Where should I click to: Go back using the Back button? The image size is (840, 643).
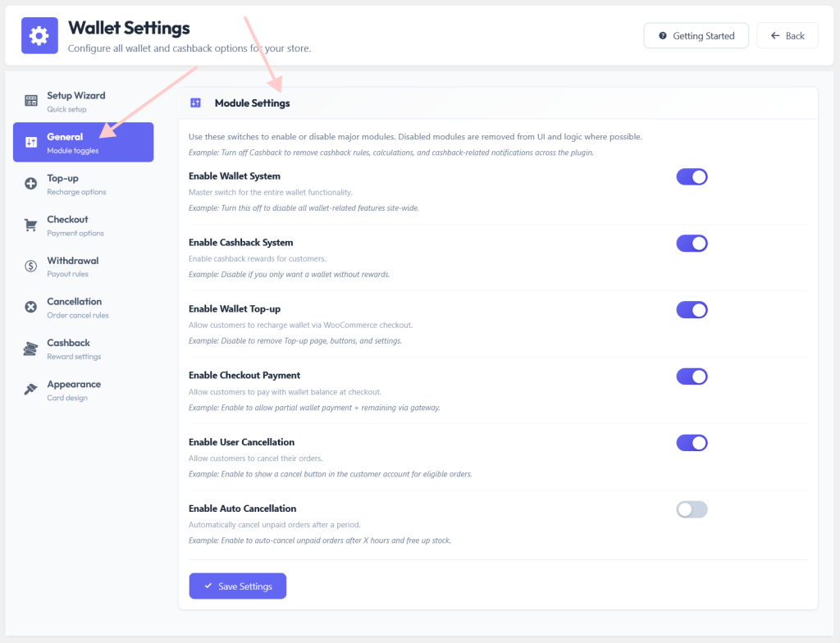787,36
